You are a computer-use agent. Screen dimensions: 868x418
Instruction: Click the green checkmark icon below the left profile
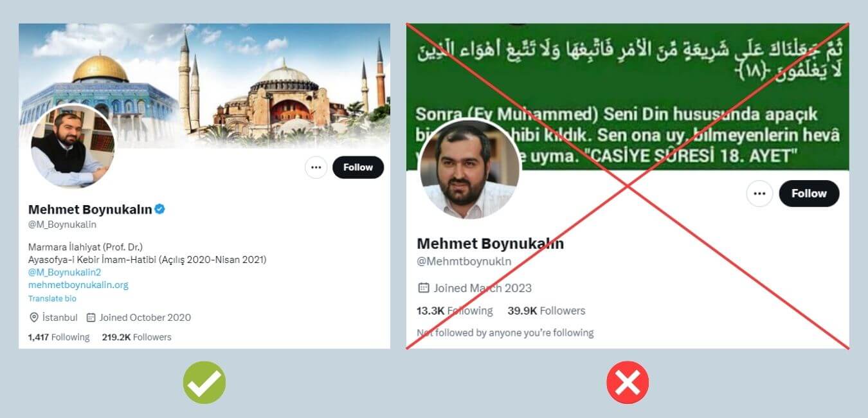coord(204,383)
